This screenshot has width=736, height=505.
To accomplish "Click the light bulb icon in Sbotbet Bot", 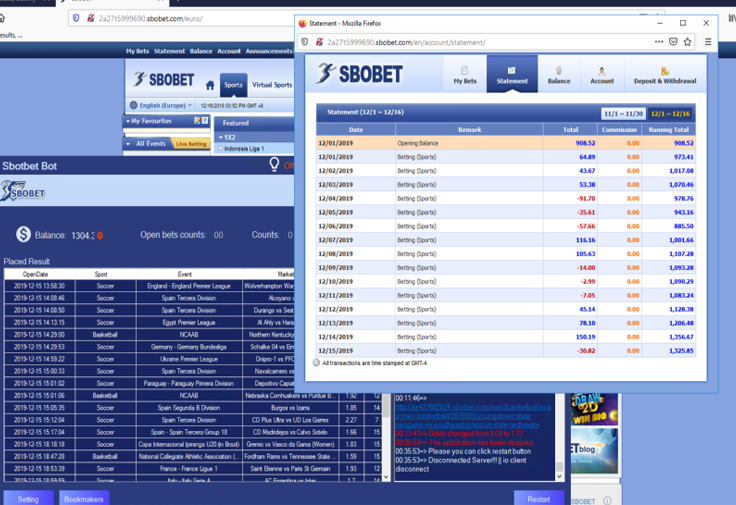I will coord(274,164).
